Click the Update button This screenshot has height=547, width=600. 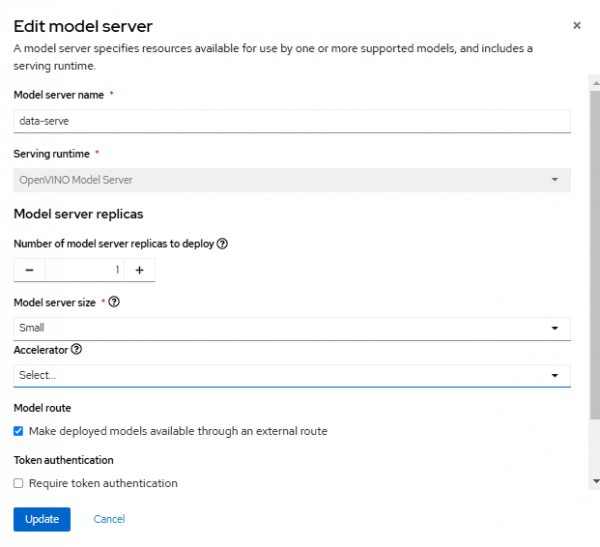pos(41,519)
